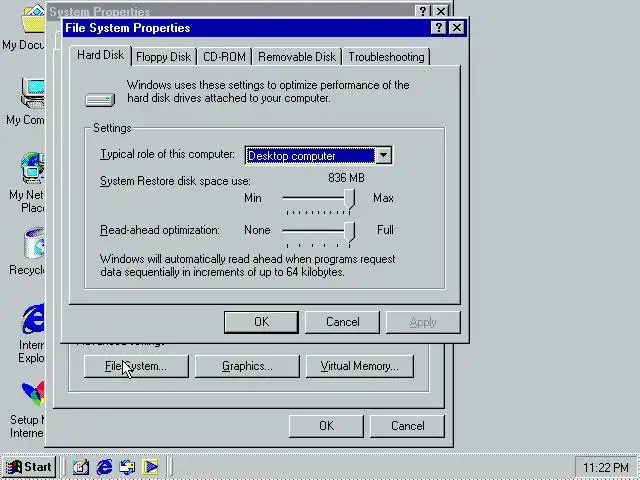
Task: Click Cancel in System Properties window
Action: coord(407,426)
